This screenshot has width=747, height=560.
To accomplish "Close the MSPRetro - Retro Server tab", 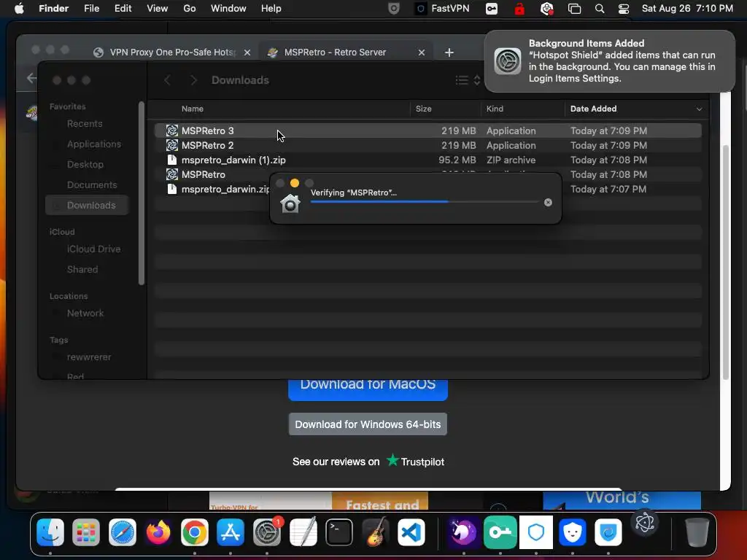I will click(x=421, y=52).
